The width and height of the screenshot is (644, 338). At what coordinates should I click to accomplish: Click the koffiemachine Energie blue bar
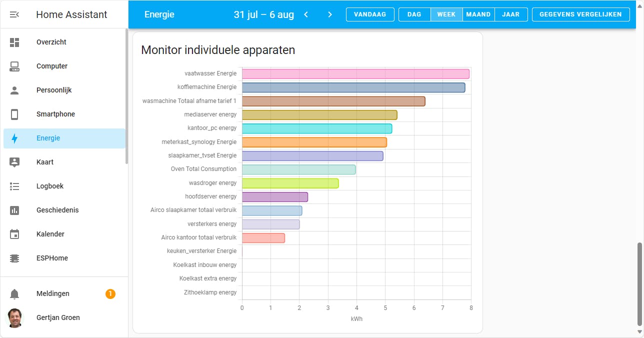[x=353, y=87]
